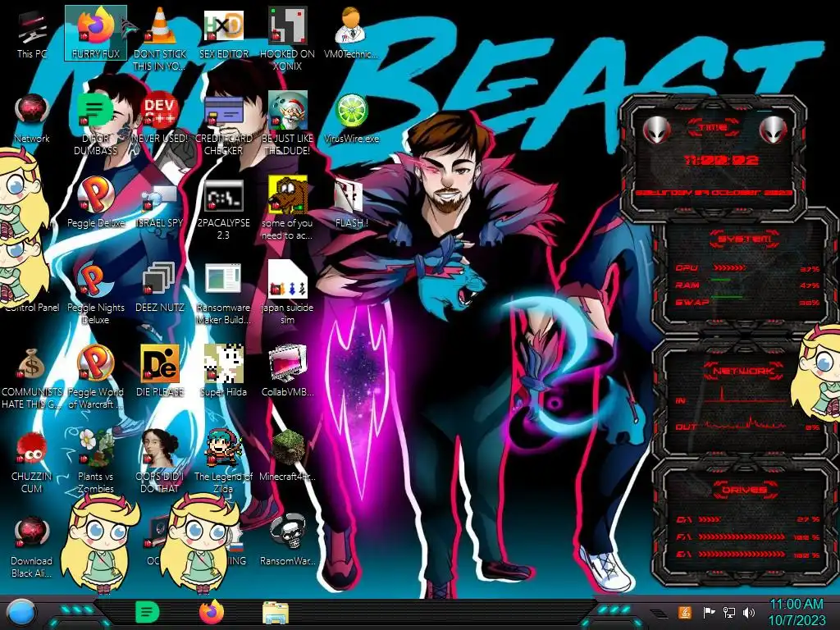This screenshot has height=630, width=840.
Task: Click the left alien head in the Time widget
Action: tap(657, 130)
